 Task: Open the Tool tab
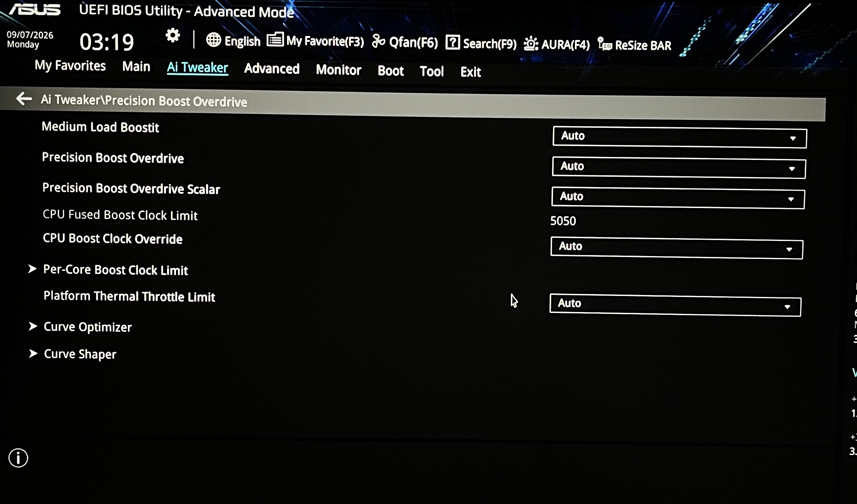[x=432, y=71]
